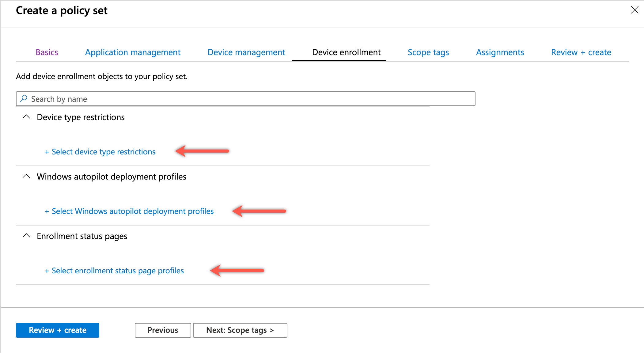Collapse the Windows autopilot deployment profiles section
The width and height of the screenshot is (644, 353).
pyautogui.click(x=26, y=176)
